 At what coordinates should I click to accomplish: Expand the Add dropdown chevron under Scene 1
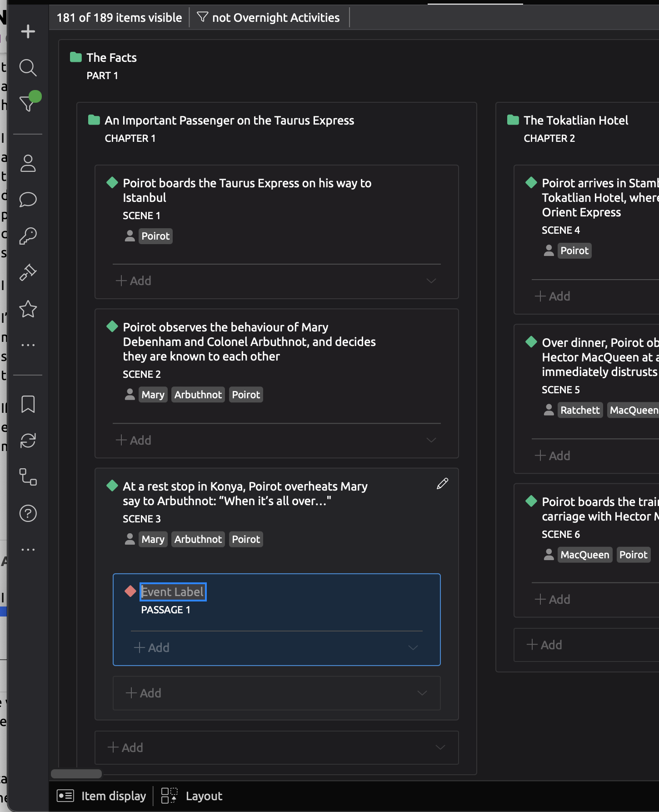pyautogui.click(x=431, y=281)
